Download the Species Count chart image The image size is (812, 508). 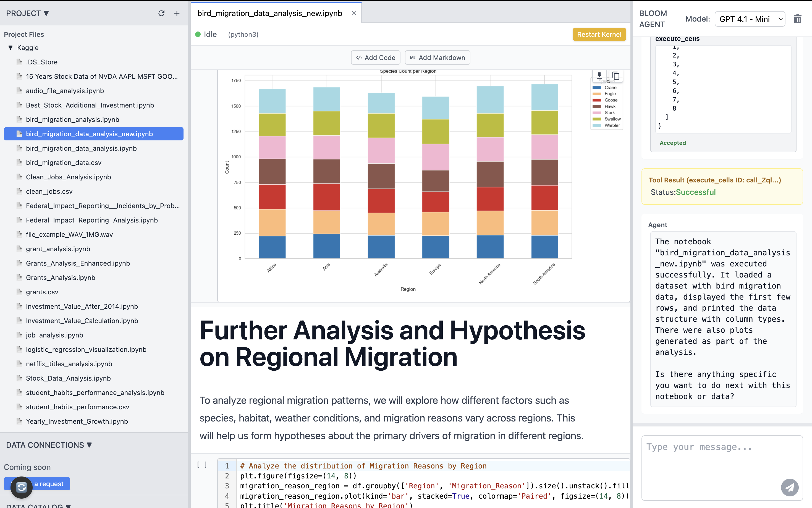coord(599,76)
